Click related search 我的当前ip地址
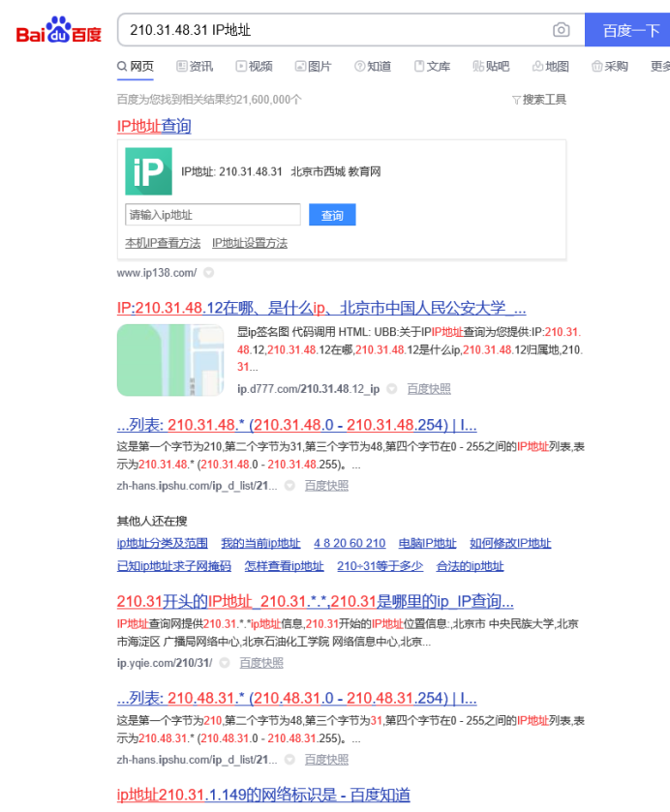The width and height of the screenshot is (670, 812). pos(260,543)
